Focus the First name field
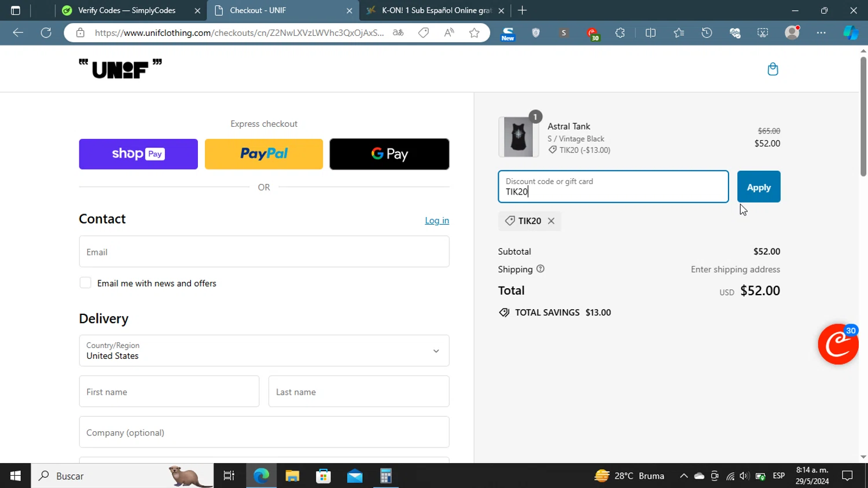The image size is (868, 488). [169, 392]
